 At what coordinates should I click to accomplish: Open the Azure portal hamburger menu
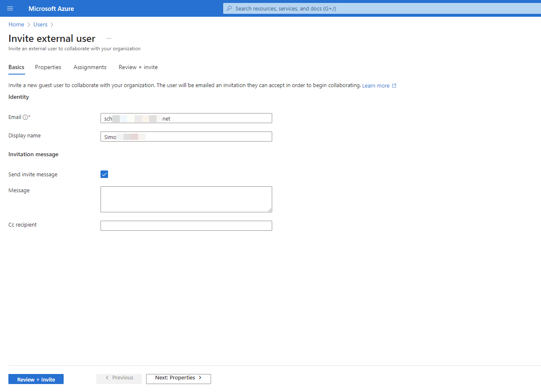(10, 8)
